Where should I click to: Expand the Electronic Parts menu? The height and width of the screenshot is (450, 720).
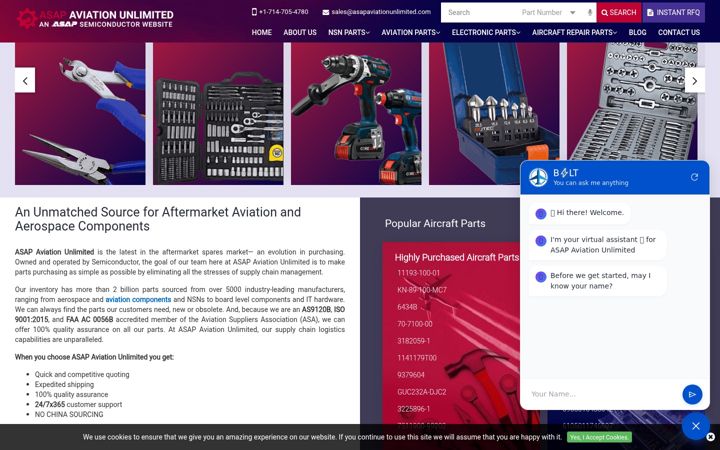(486, 33)
